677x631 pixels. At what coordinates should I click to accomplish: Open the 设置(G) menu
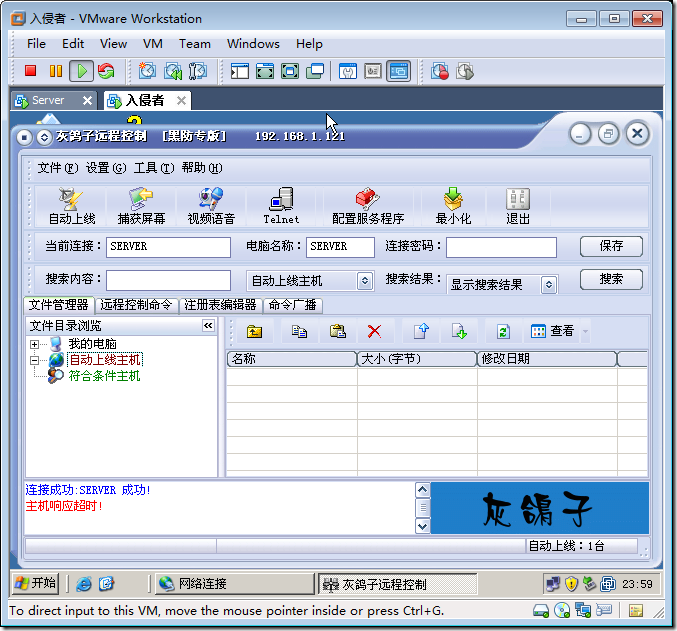pos(106,168)
